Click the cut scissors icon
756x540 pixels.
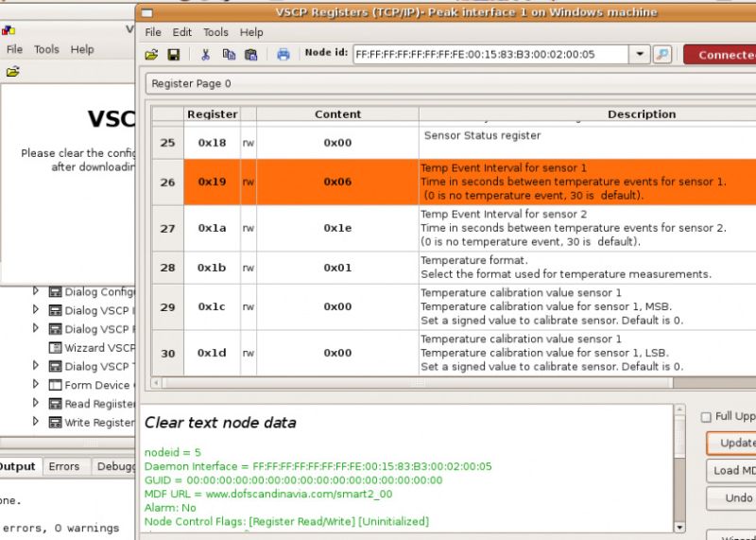(205, 55)
